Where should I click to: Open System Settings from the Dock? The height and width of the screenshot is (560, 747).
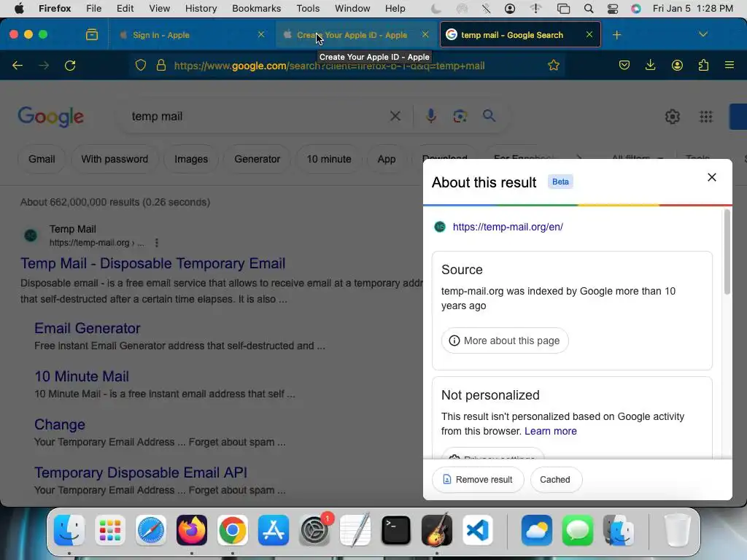coord(314,530)
